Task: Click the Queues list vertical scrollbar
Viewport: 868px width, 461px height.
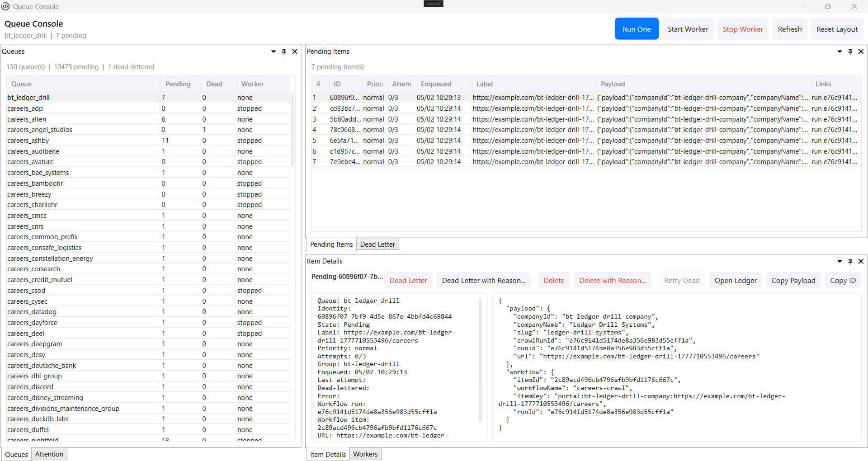Action: tap(293, 129)
